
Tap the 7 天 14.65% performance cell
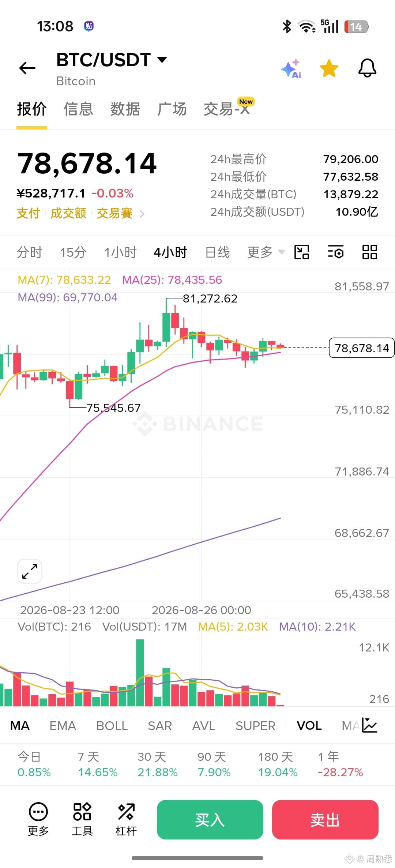98,764
